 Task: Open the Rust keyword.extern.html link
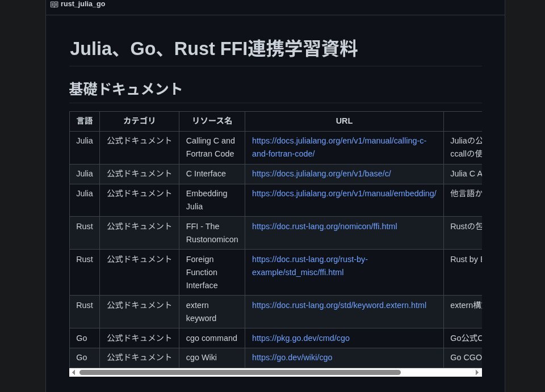[339, 305]
